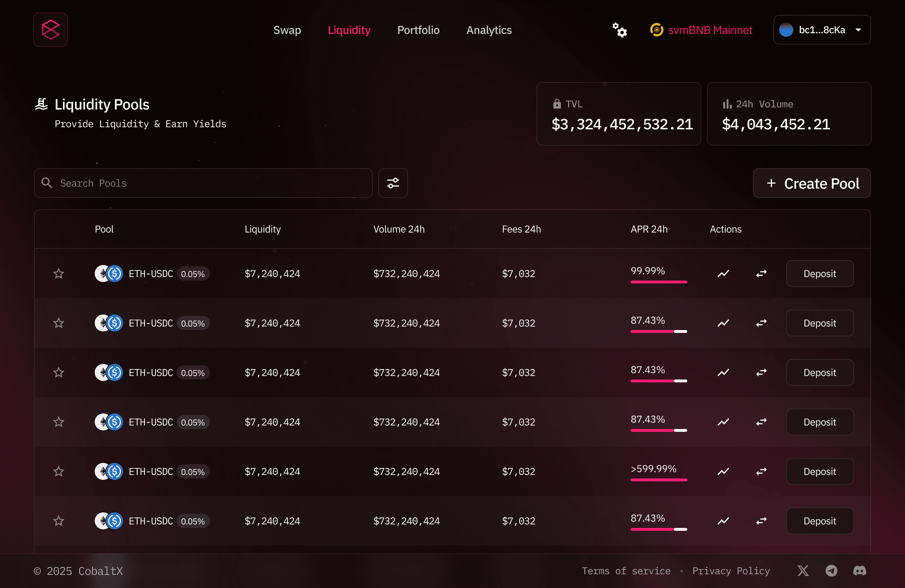Click the Terms of service link
The height and width of the screenshot is (588, 905).
(626, 571)
